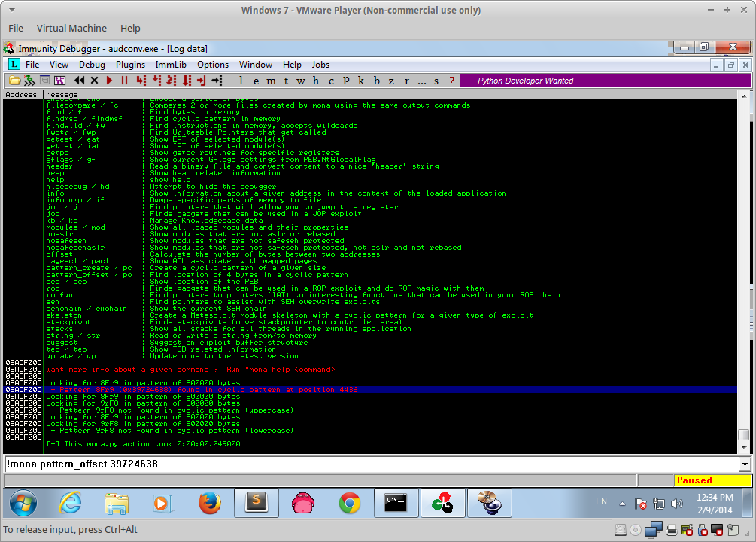Screen dimensions: 756x542
Task: Show Run trace with 'r' button
Action: 406,81
